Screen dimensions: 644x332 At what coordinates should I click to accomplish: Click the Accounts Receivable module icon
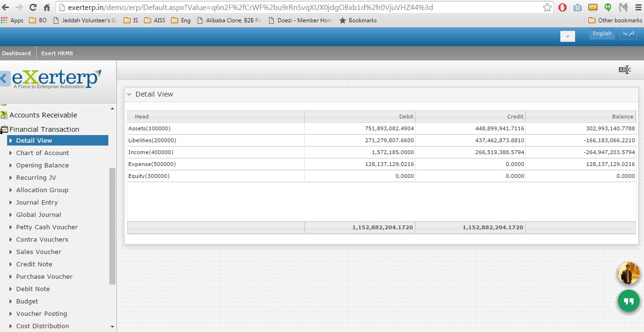coord(4,115)
